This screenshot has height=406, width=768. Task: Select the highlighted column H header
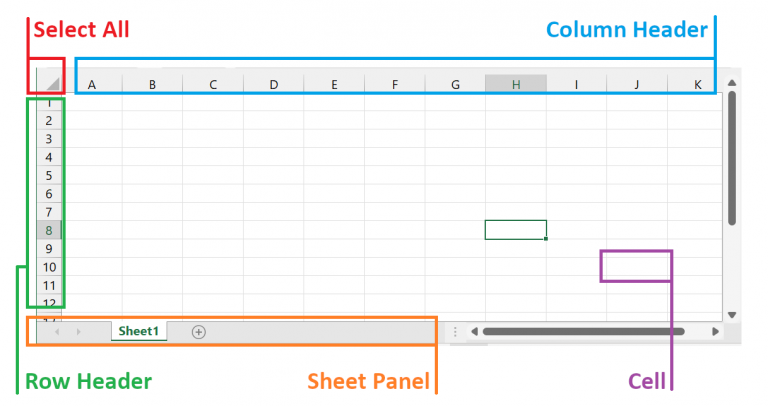tap(515, 85)
